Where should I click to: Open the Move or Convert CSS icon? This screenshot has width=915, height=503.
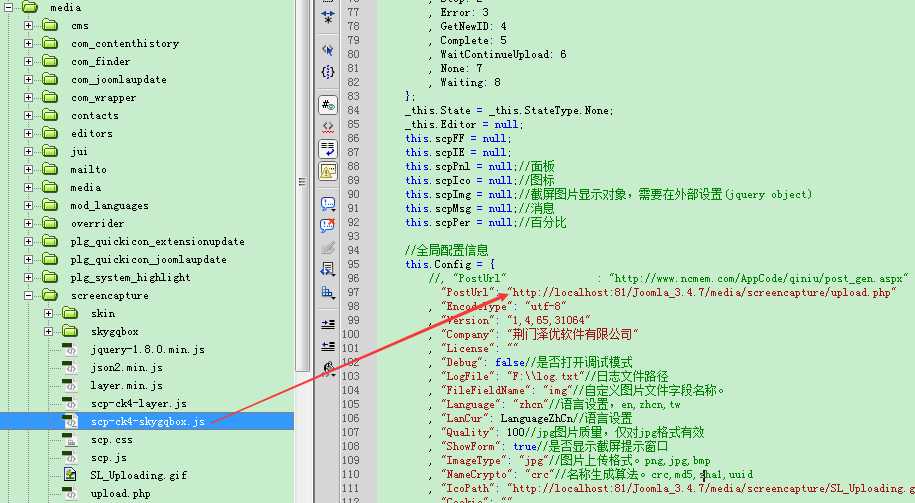click(328, 292)
